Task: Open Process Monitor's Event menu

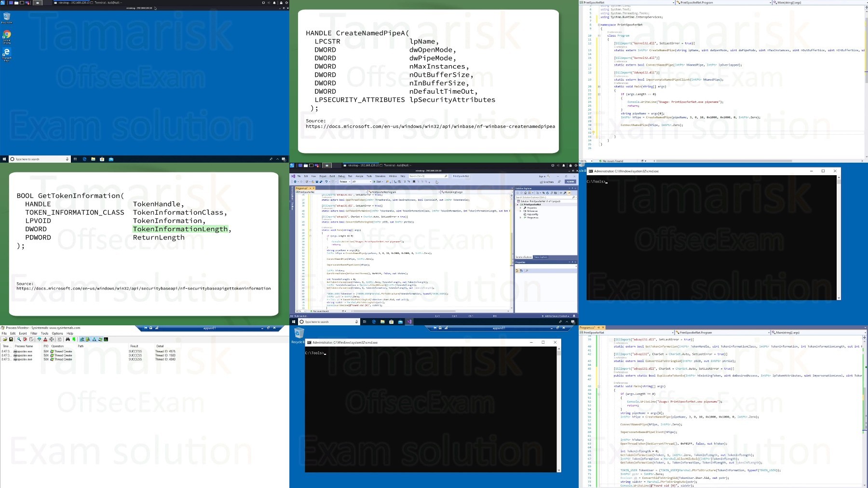Action: (23, 334)
